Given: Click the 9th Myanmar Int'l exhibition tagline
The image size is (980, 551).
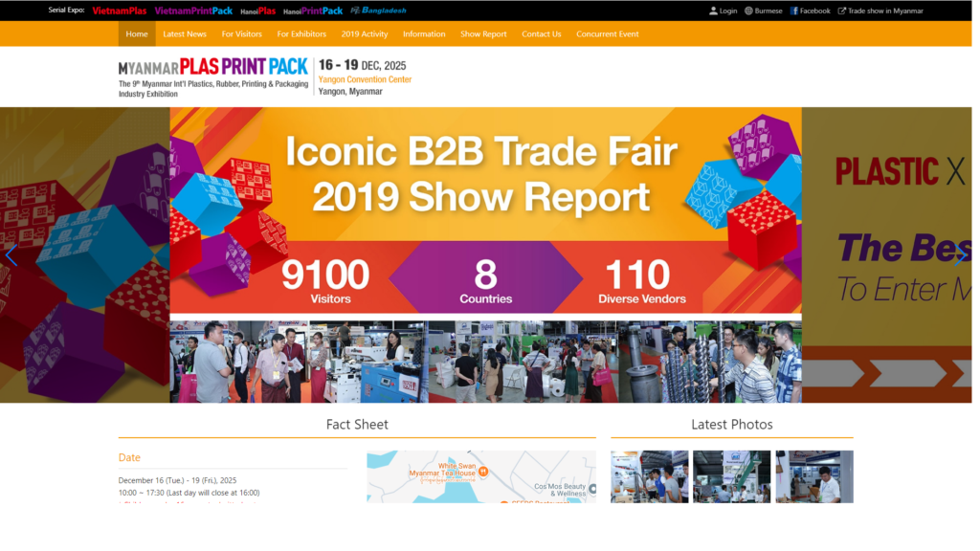Looking at the screenshot, I should pos(213,89).
